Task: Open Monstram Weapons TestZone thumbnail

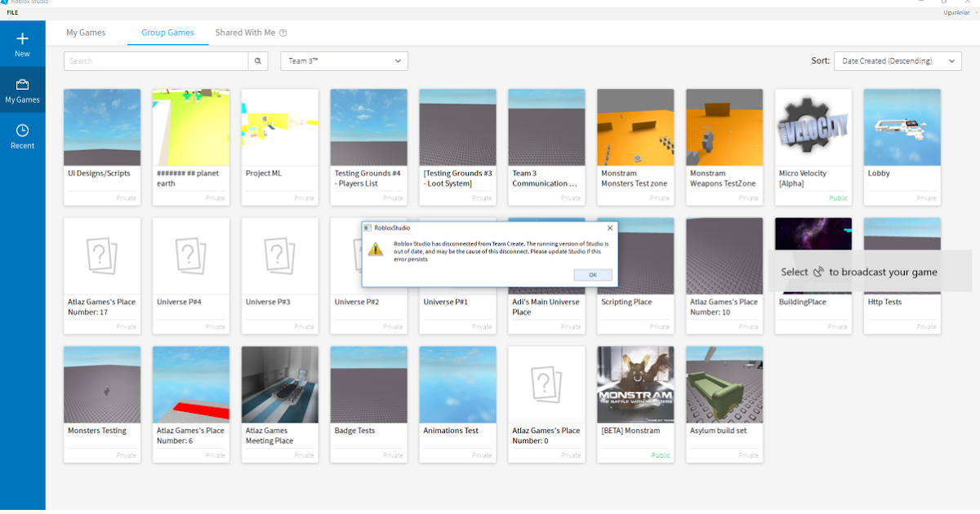Action: pos(724,127)
